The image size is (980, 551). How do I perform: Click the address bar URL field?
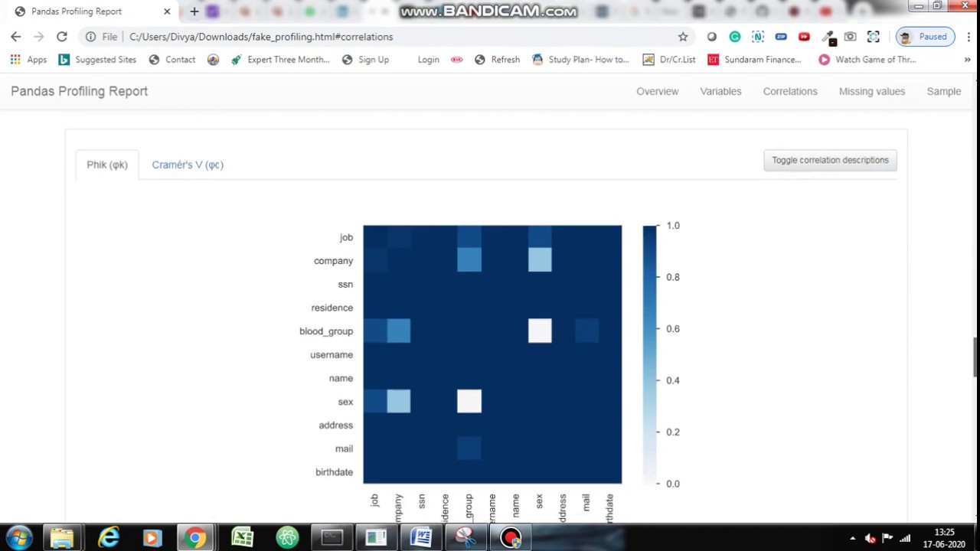398,37
